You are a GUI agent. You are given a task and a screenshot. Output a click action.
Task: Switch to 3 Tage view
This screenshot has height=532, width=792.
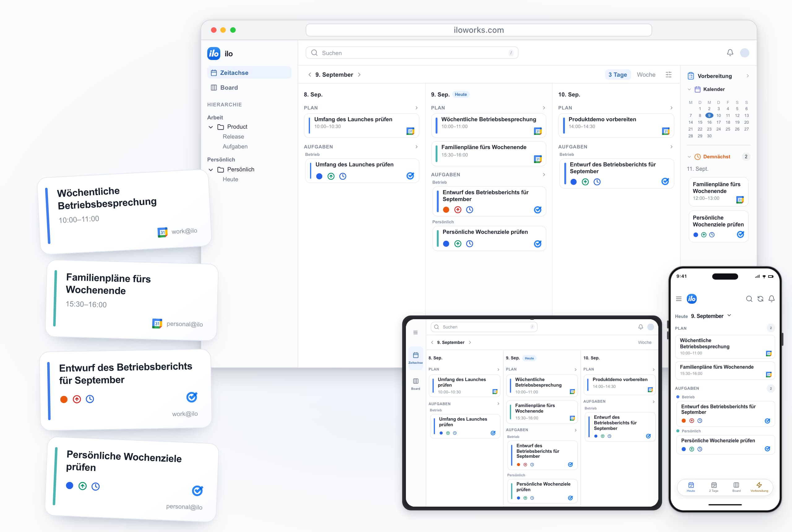tap(617, 75)
